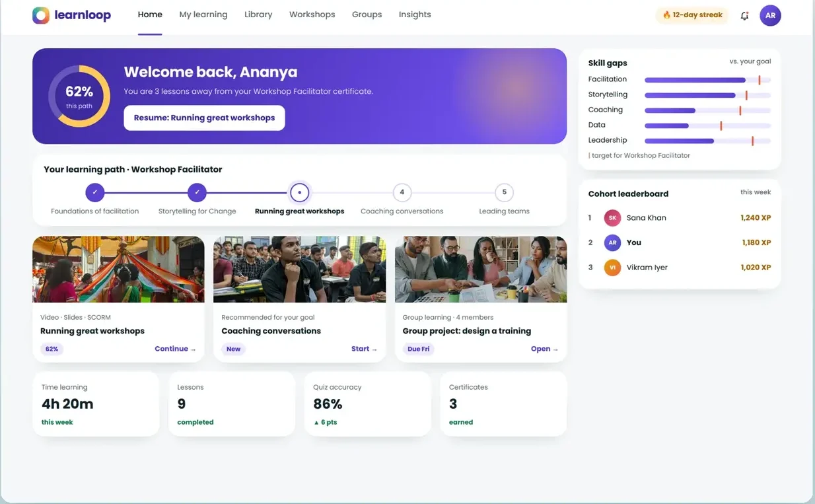Click Sana Khan's SK avatar

(x=612, y=218)
